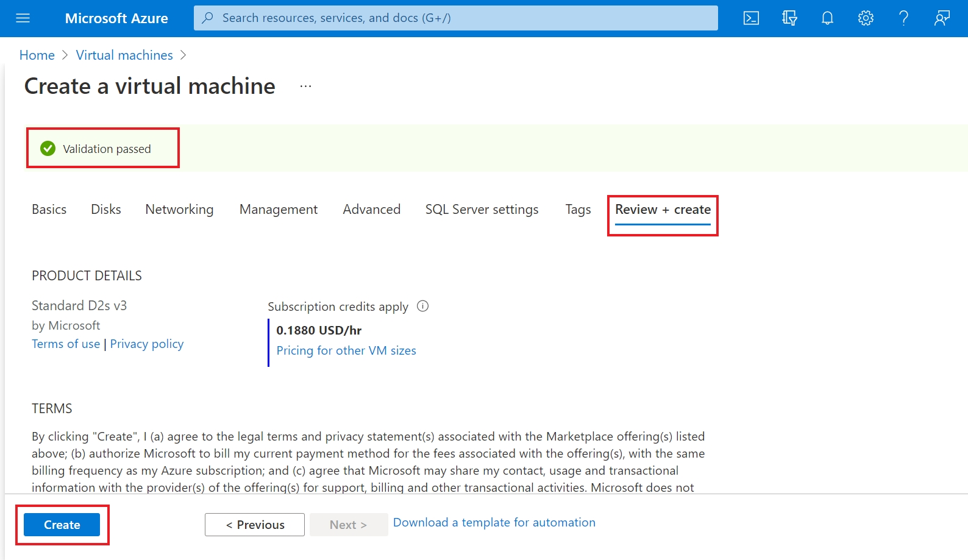Open Download a template for automation link

click(494, 522)
